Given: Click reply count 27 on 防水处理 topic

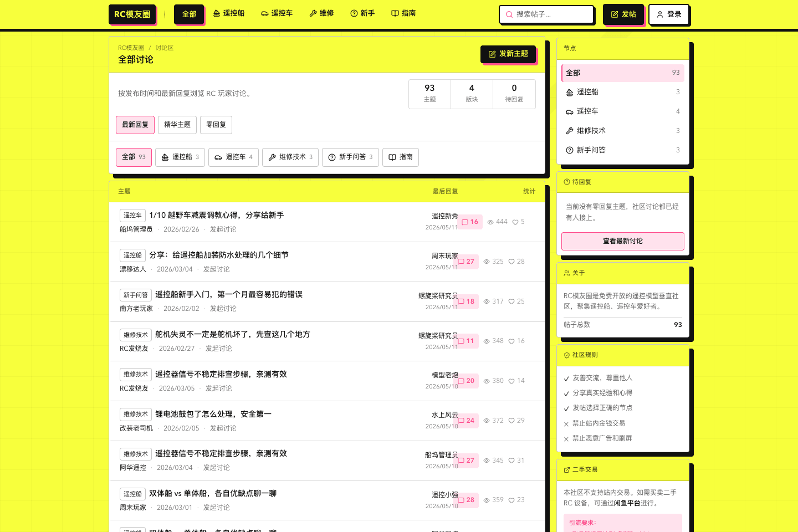Looking at the screenshot, I should 466,262.
